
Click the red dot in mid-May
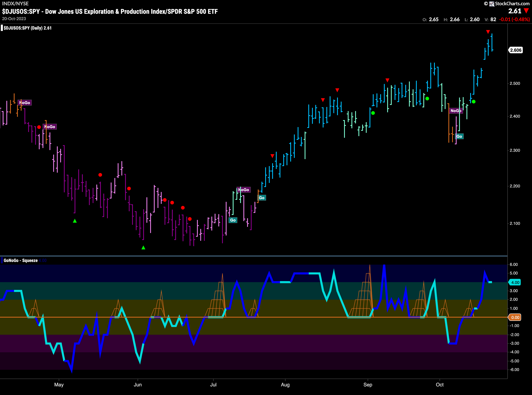click(x=100, y=175)
